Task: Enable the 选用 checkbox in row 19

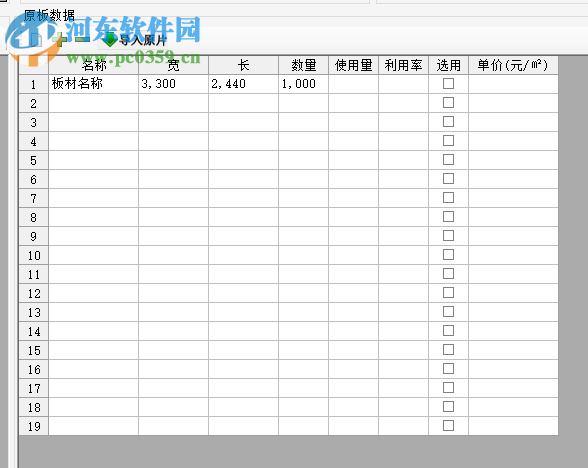Action: [x=448, y=426]
